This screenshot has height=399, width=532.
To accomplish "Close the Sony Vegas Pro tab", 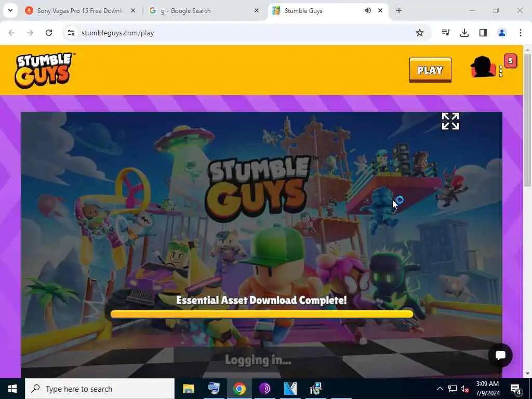I will pos(133,10).
